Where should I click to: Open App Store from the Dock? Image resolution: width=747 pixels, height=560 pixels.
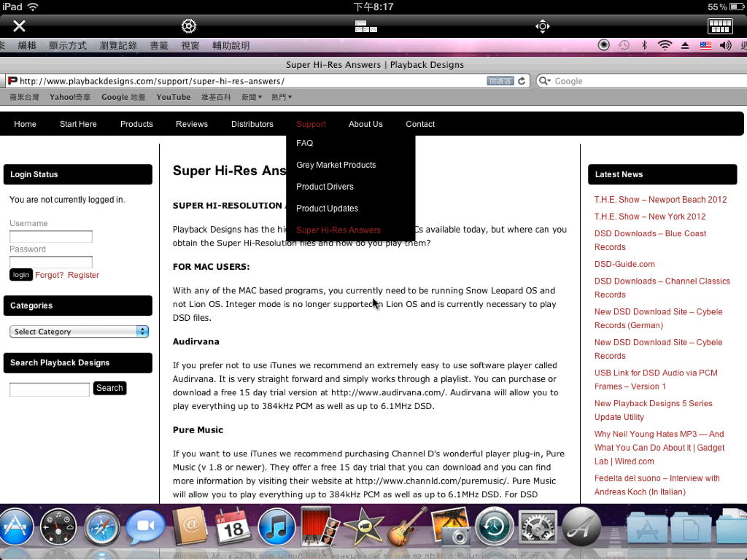pos(15,527)
